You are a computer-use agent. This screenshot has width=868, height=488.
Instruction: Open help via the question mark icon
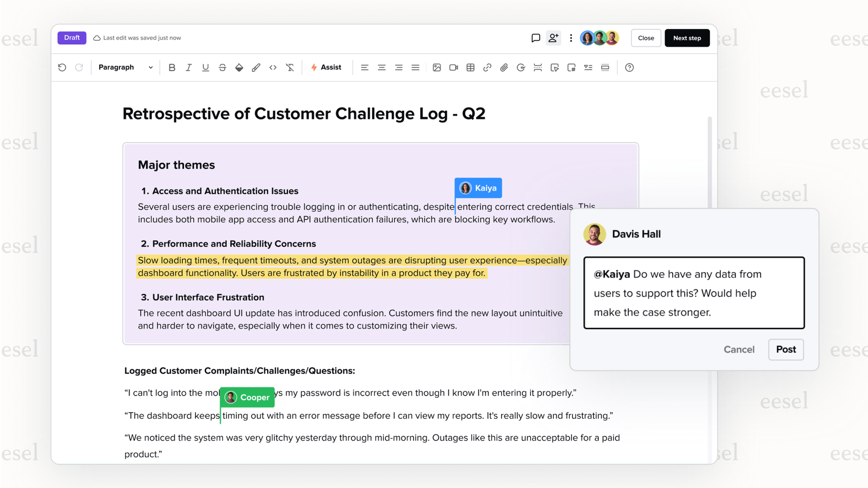629,67
